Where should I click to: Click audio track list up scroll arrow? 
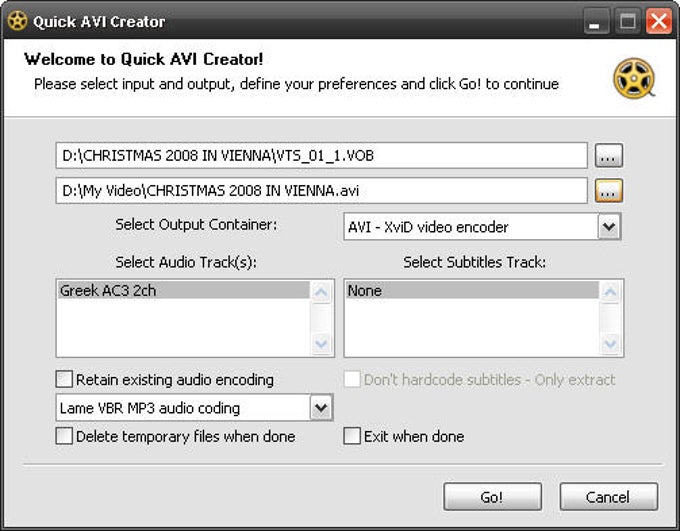321,292
